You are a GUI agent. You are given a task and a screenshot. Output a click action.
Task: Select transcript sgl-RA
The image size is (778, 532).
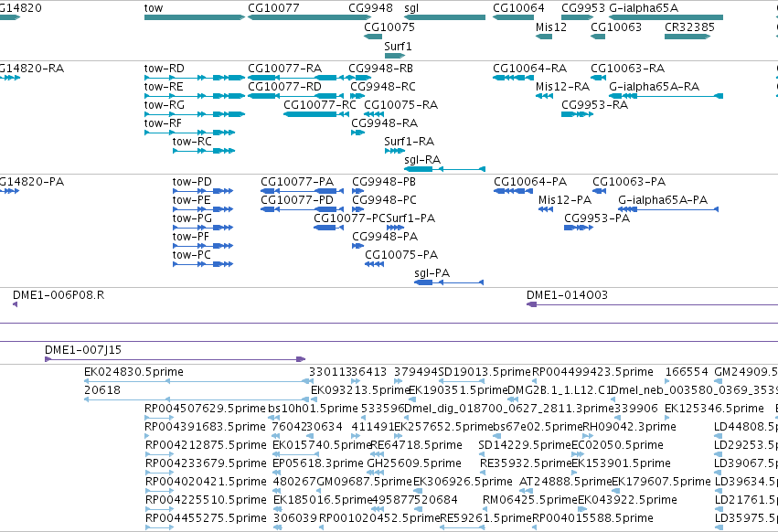click(444, 169)
